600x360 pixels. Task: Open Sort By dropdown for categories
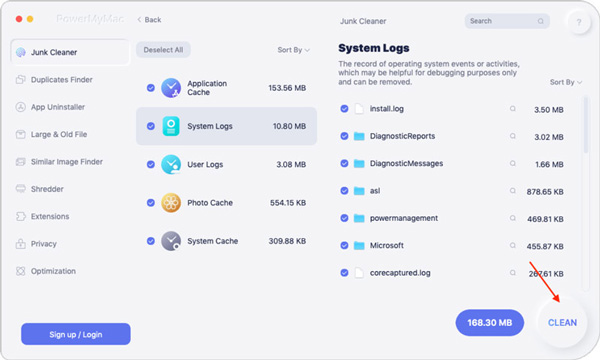click(x=293, y=50)
